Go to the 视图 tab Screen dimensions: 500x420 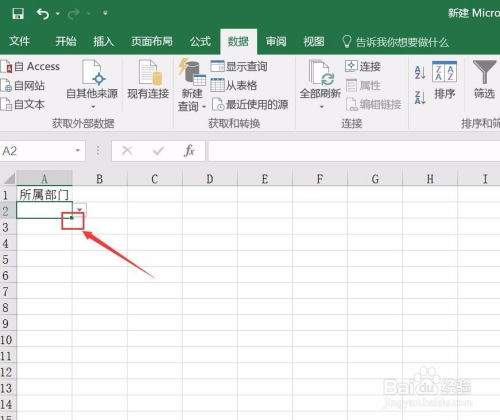click(x=314, y=41)
